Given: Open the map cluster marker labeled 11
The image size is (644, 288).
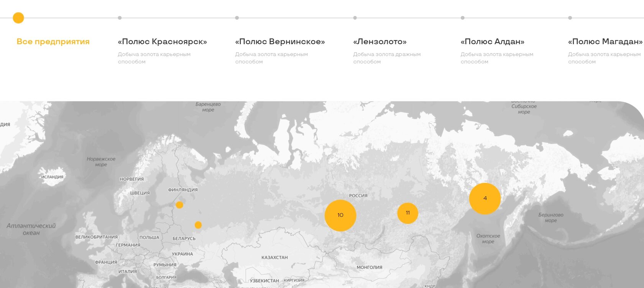Looking at the screenshot, I should (x=407, y=213).
